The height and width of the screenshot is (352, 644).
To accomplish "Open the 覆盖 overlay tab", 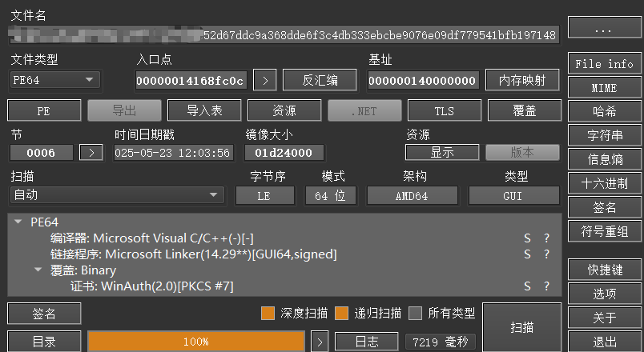I will pos(525,110).
